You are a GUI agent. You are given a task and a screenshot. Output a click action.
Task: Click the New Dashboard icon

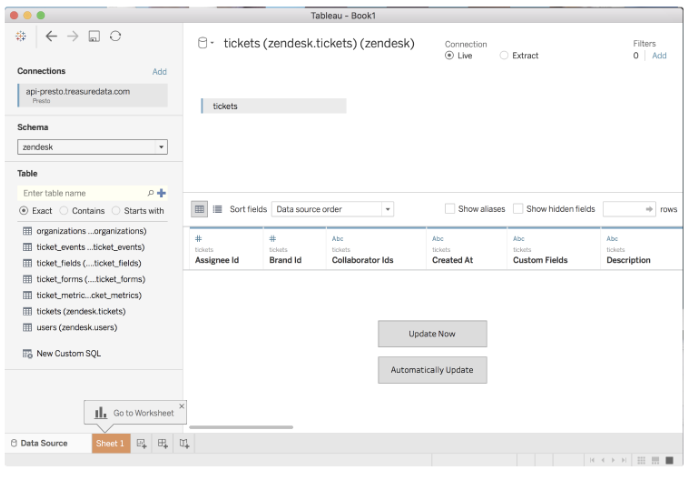tap(162, 443)
